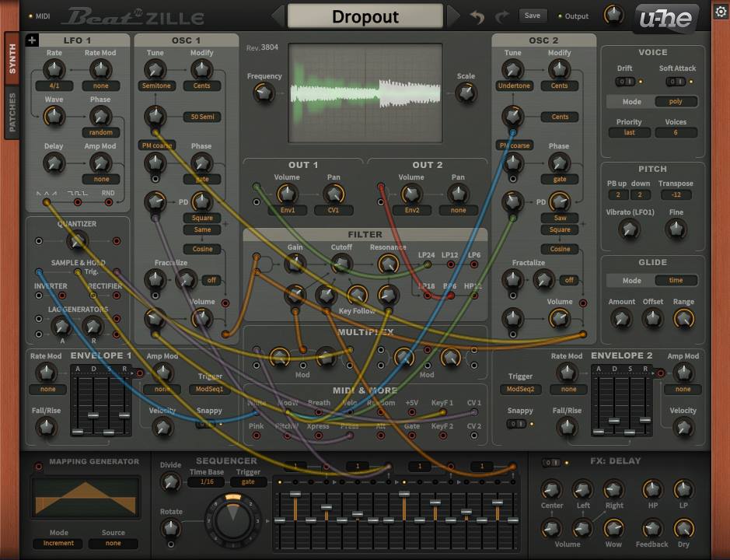Click the CV 2 input jack
Screen dimensions: 730x560
[x=474, y=436]
